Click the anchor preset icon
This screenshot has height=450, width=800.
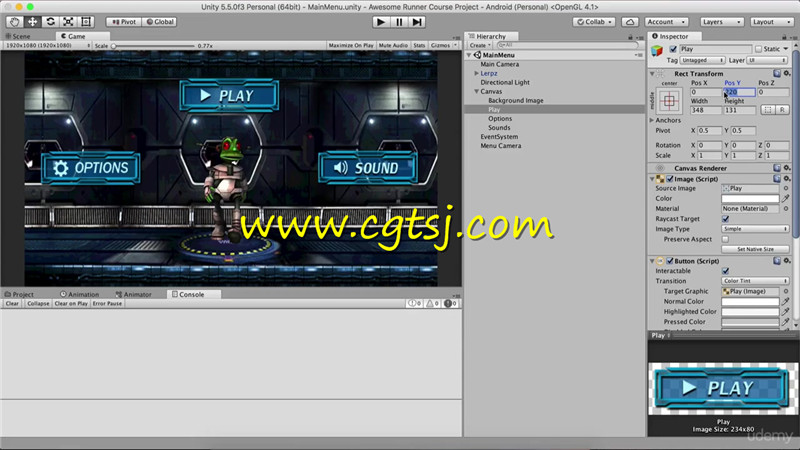669,101
